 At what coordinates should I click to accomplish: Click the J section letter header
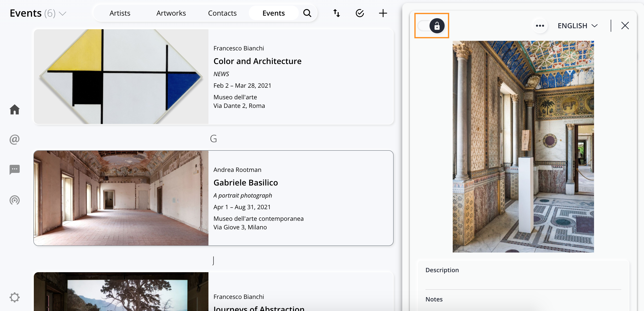click(x=213, y=260)
